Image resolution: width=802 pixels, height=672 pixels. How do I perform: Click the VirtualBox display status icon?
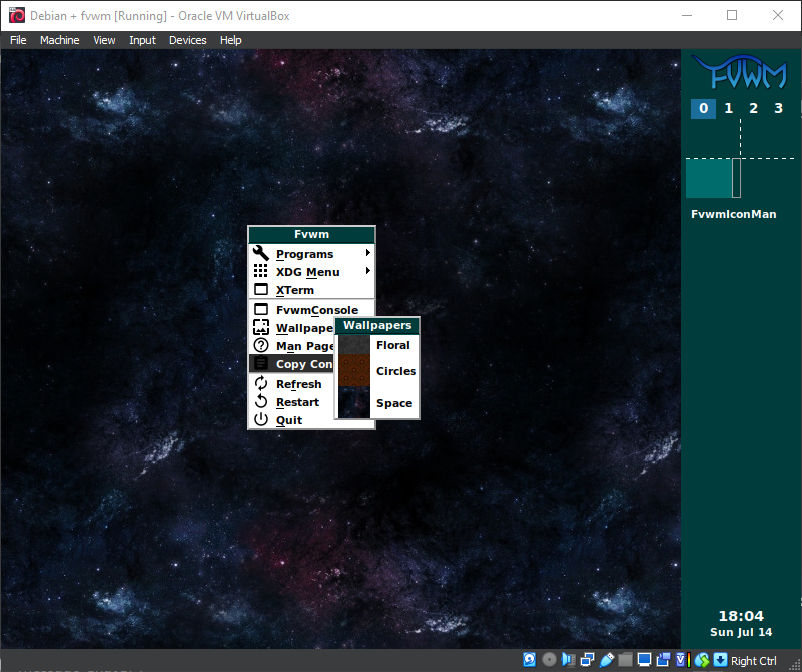coord(645,660)
